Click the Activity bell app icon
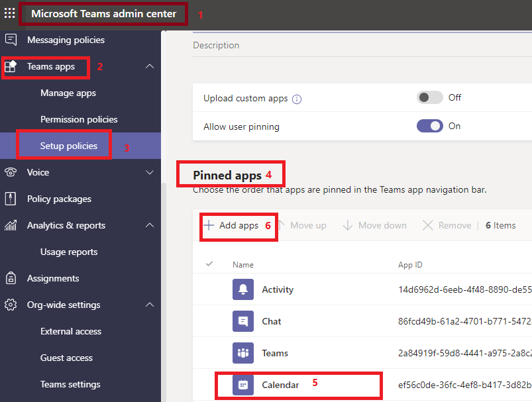 point(243,289)
